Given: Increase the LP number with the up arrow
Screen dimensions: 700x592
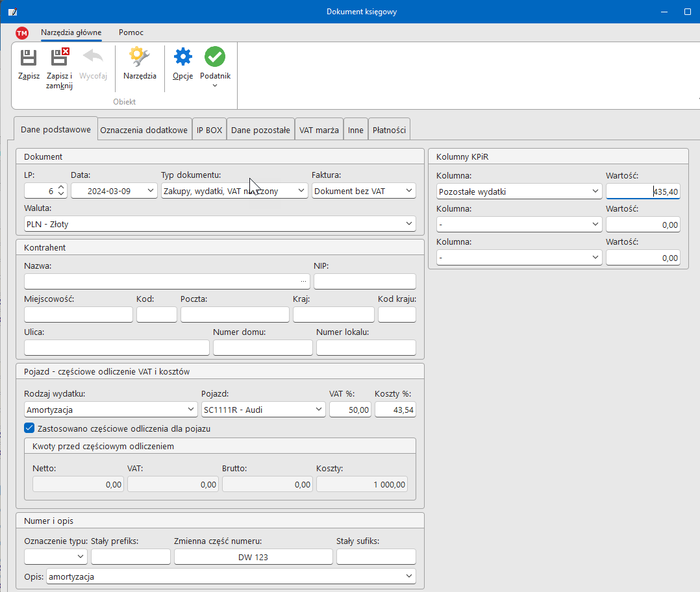Looking at the screenshot, I should (x=61, y=187).
